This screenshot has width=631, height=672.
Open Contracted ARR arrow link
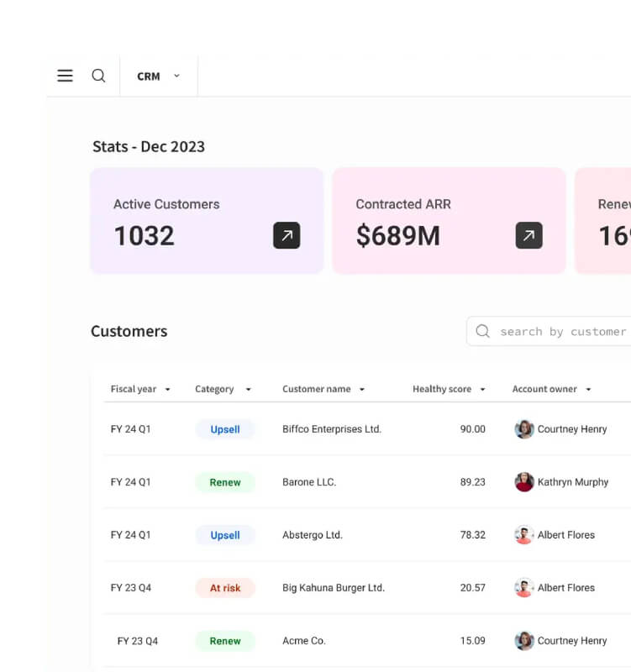tap(529, 235)
